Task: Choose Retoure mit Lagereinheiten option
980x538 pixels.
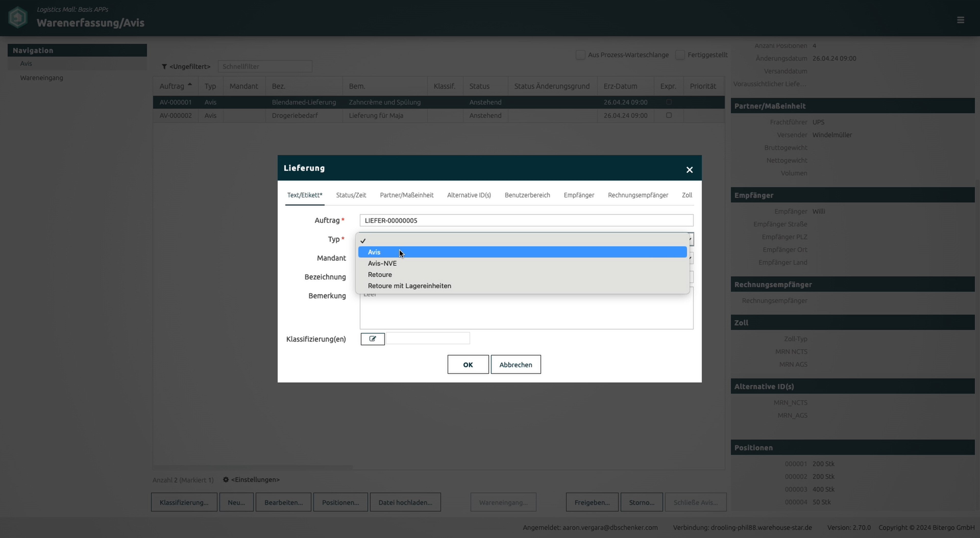Action: coord(522,286)
